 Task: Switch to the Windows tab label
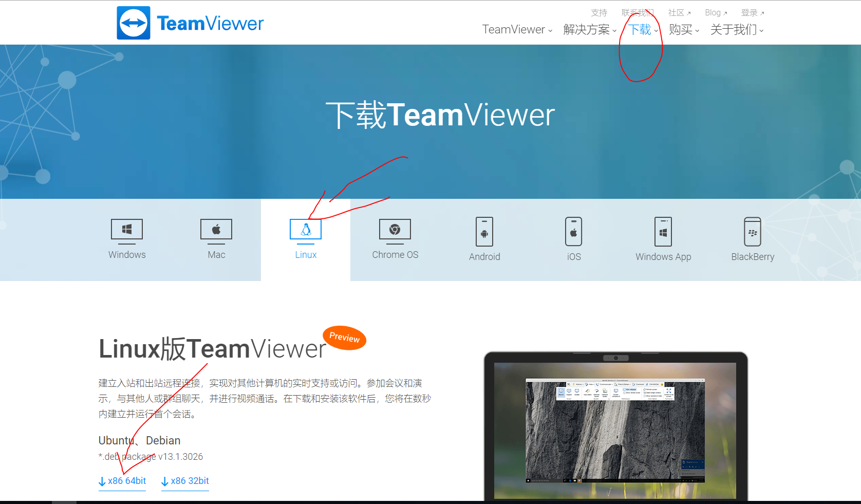(x=127, y=255)
